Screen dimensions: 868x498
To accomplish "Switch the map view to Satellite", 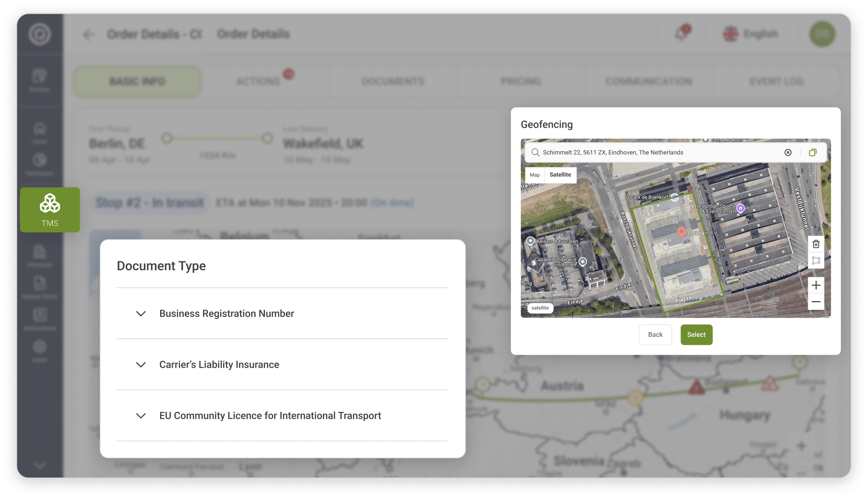I will [560, 175].
